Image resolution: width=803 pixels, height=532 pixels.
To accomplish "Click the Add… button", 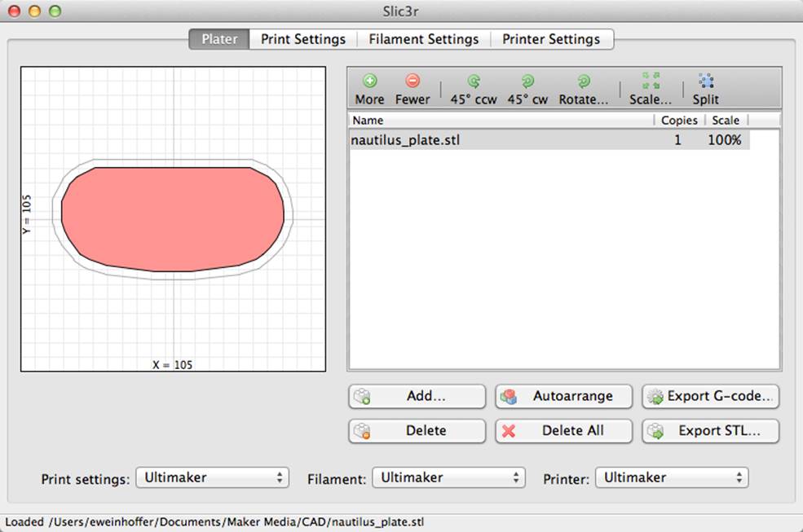I will point(417,396).
